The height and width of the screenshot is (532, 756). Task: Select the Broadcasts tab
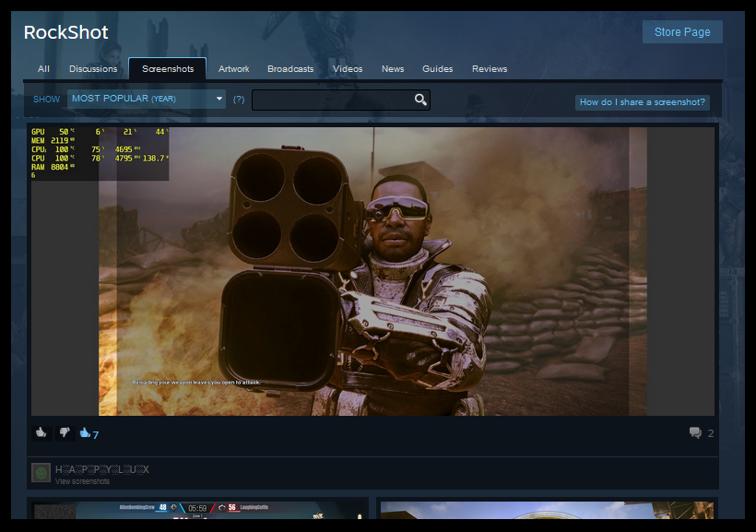coord(290,69)
